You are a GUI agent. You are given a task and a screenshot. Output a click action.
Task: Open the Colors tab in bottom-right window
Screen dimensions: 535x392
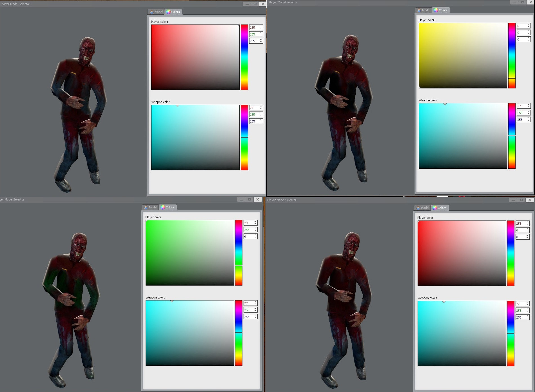(x=440, y=208)
